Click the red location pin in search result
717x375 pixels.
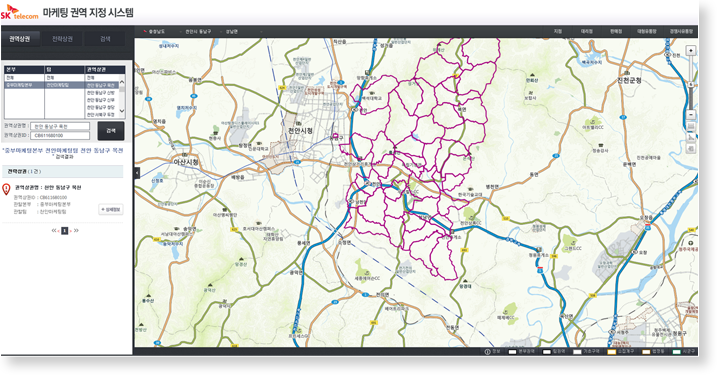point(6,189)
